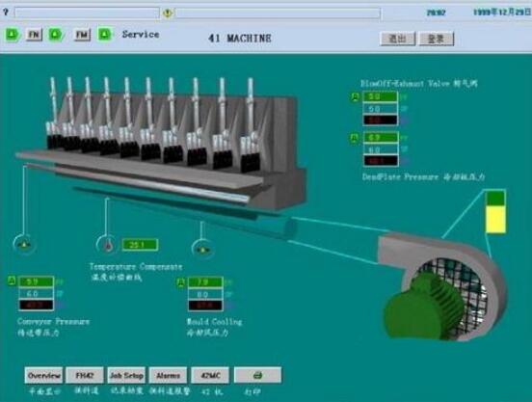This screenshot has width=532, height=402.
Task: Click the green bell icon beside Service
Action: pos(105,35)
